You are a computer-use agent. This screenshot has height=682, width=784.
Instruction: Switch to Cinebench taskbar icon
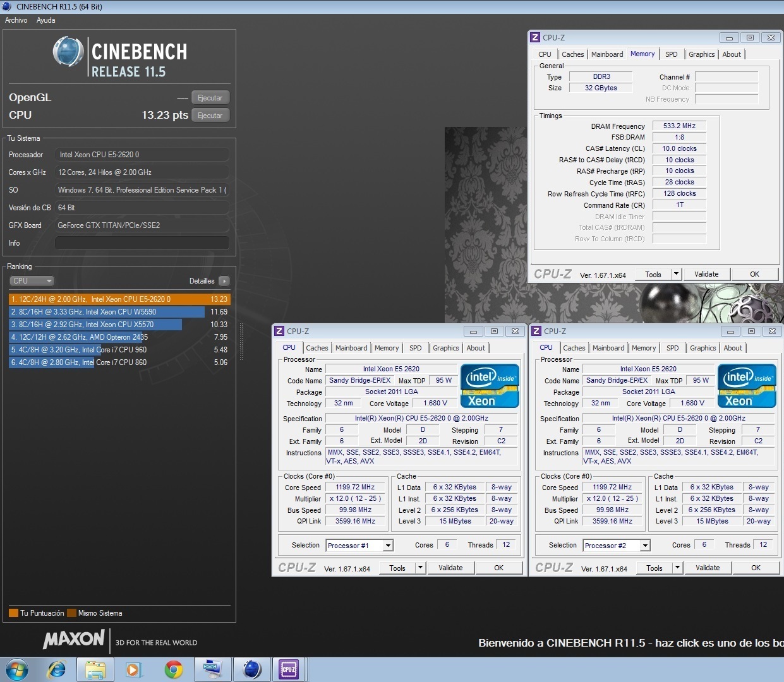252,669
